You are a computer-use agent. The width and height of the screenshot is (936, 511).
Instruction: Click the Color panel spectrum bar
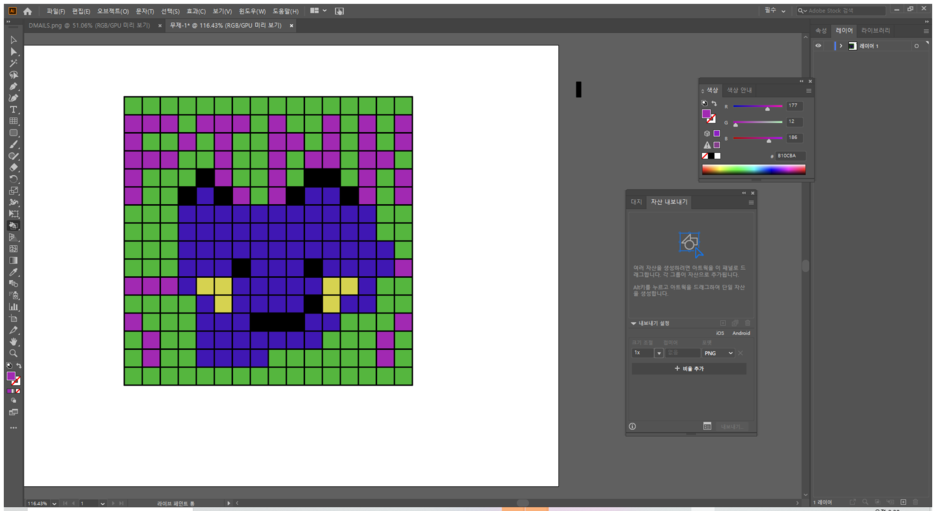(x=753, y=170)
